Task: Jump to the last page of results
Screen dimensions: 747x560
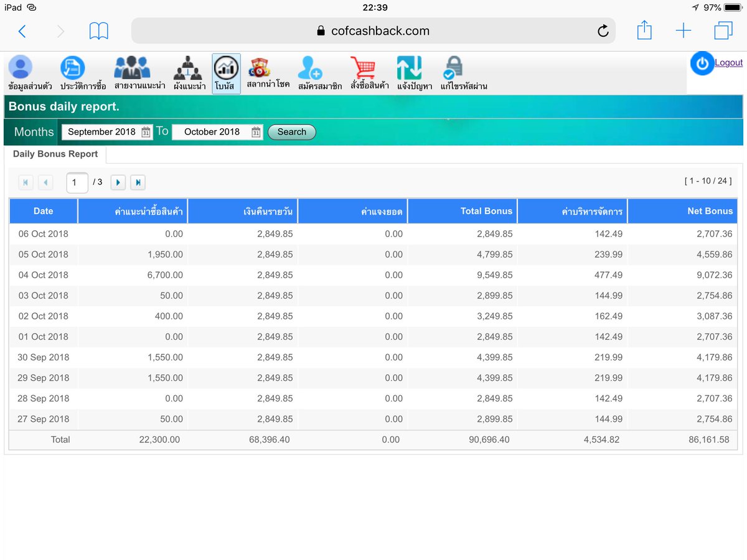Action: [138, 182]
